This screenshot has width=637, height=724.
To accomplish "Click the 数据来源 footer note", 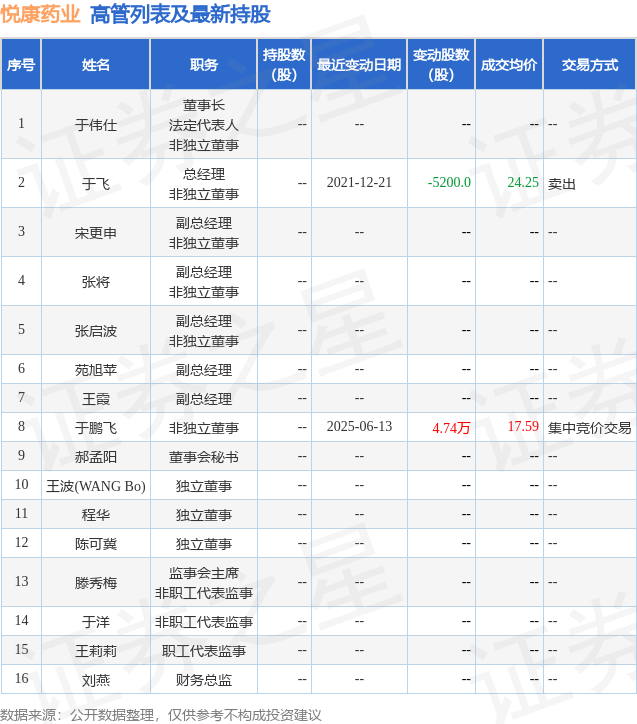I will pos(161,715).
